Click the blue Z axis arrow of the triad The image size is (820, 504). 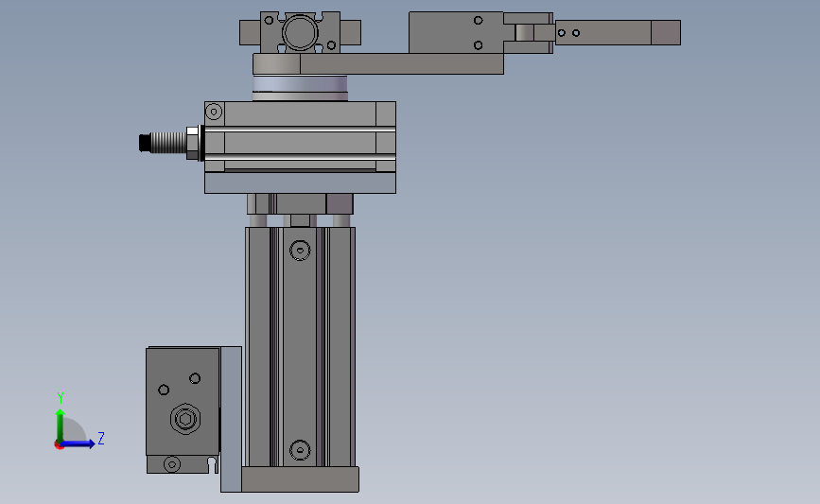coord(79,443)
